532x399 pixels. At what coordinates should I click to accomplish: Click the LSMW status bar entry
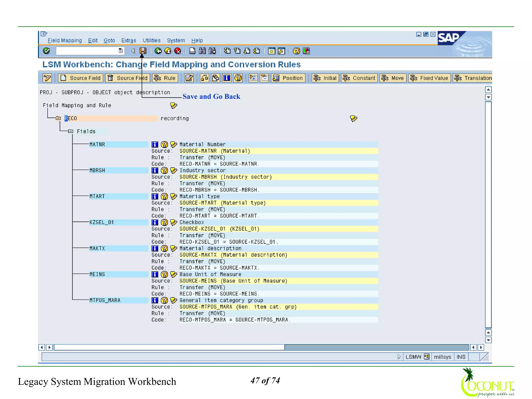tap(413, 357)
